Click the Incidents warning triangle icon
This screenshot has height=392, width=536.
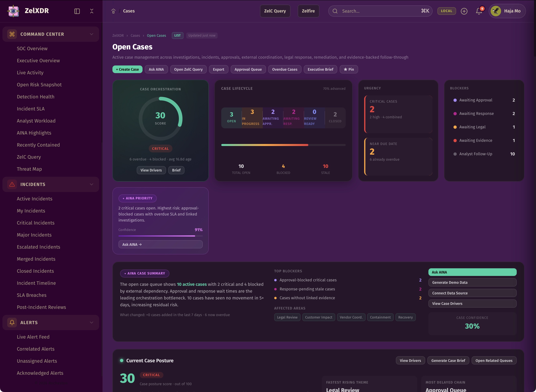click(12, 184)
